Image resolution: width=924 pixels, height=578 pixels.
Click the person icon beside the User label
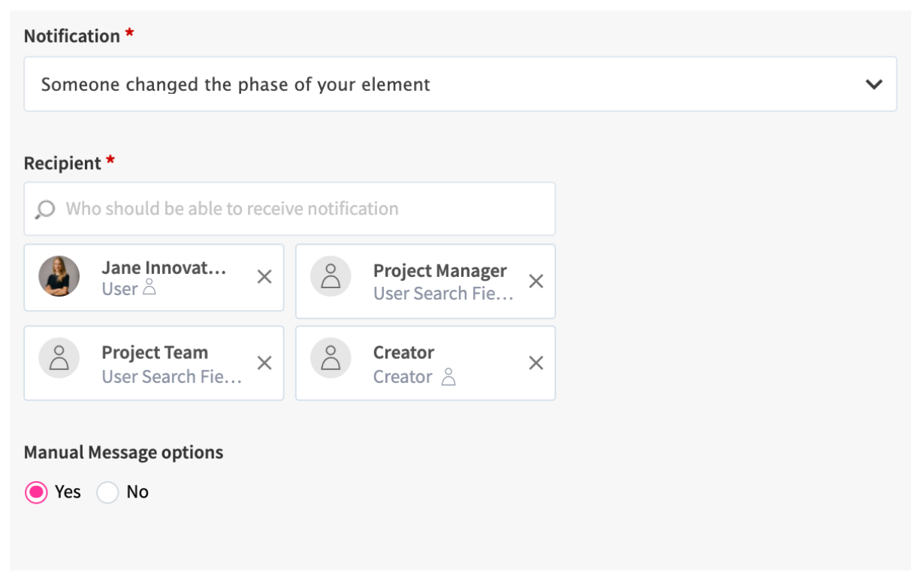pos(149,287)
